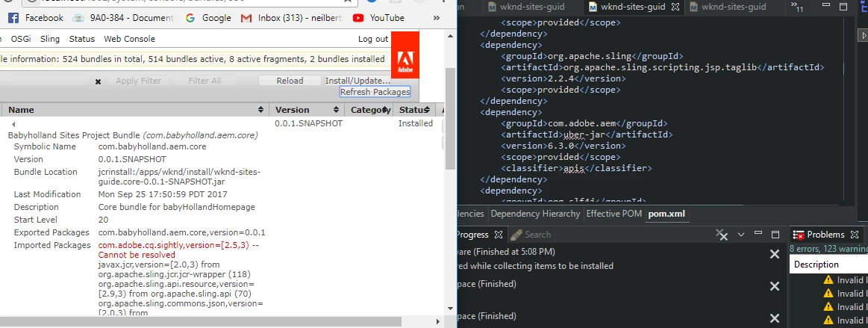The width and height of the screenshot is (868, 328).
Task: Open the 9A0-384 Document bookmark
Action: click(x=124, y=18)
